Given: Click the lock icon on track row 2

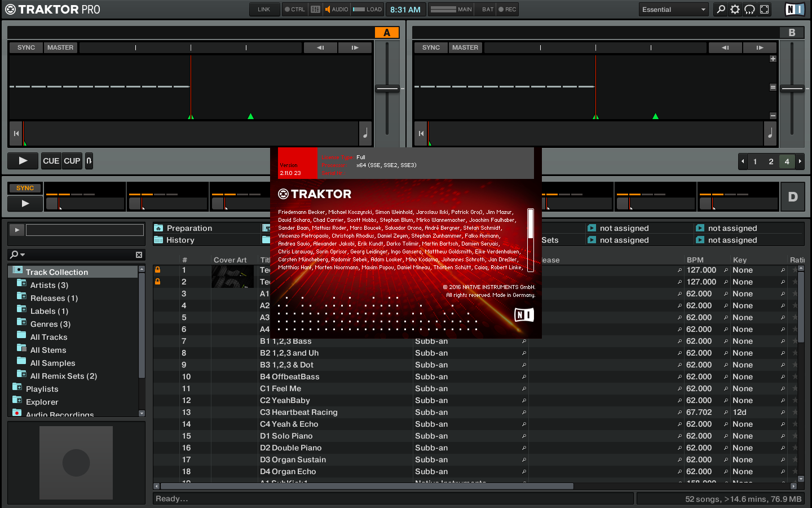Looking at the screenshot, I should 158,282.
